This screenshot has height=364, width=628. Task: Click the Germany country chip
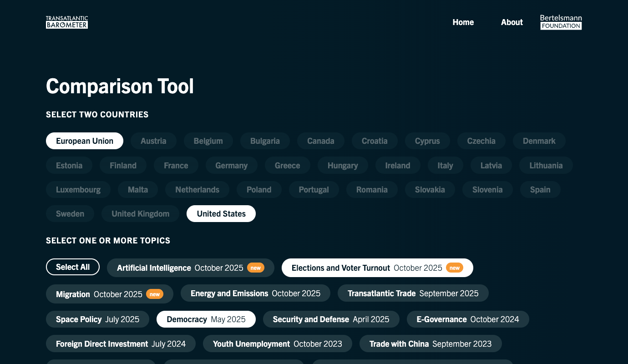pyautogui.click(x=231, y=166)
